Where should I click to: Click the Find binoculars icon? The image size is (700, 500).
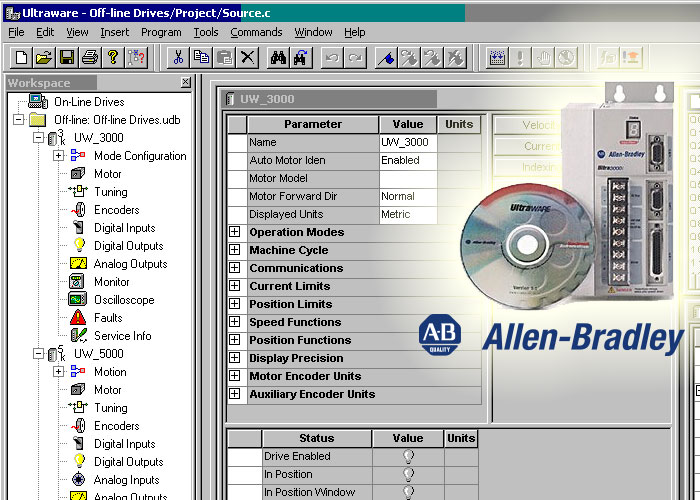tap(278, 58)
